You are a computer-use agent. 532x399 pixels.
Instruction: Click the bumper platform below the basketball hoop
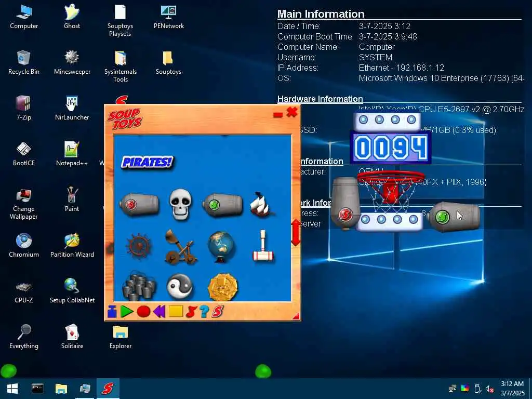(x=390, y=221)
